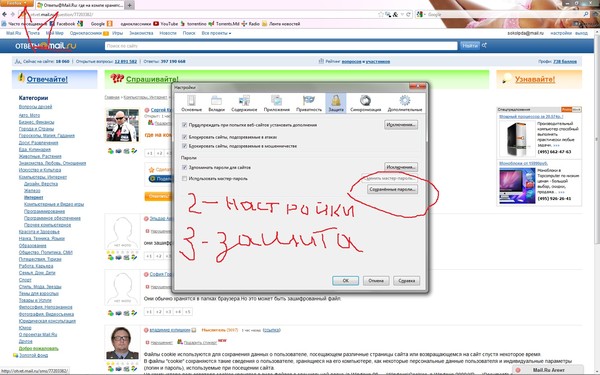Enable the use master password checkbox
This screenshot has height=375, width=600.
point(184,178)
